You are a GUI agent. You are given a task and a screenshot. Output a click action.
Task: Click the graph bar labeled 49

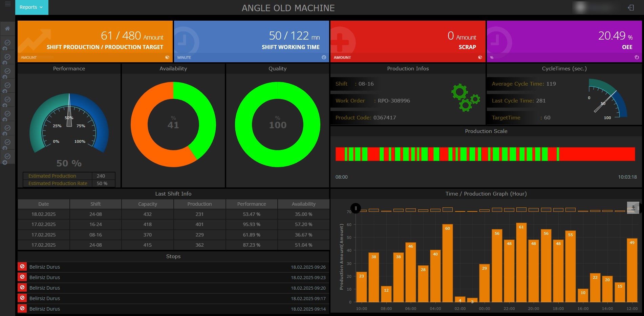[632, 270]
